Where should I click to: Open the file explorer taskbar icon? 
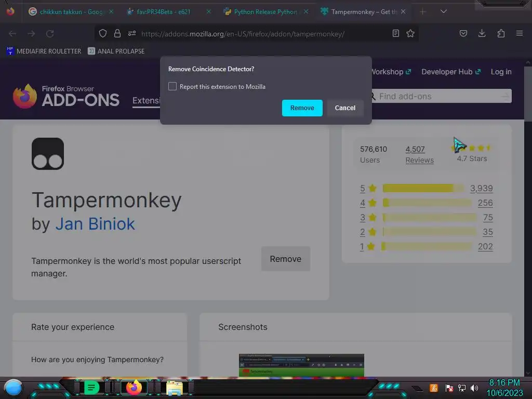click(175, 388)
